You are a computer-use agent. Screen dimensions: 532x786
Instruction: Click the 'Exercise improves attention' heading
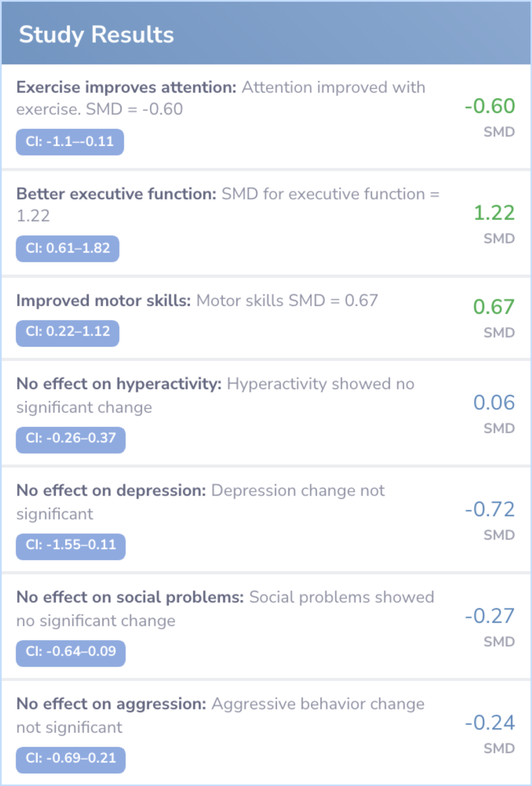coord(126,87)
